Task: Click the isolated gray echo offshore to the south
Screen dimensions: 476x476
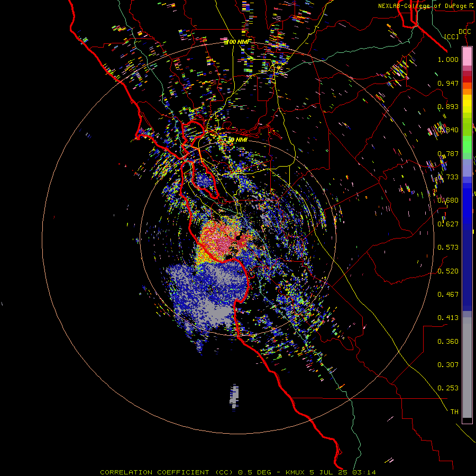Action: click(x=234, y=397)
